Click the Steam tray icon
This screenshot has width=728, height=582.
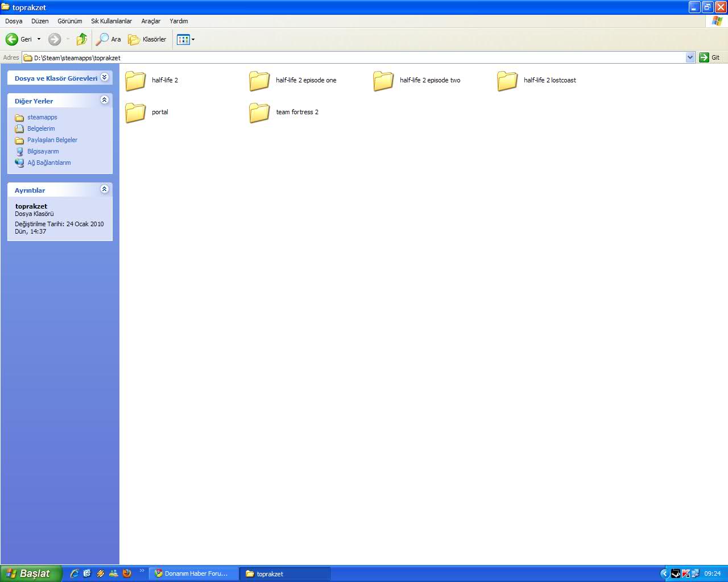pyautogui.click(x=676, y=573)
